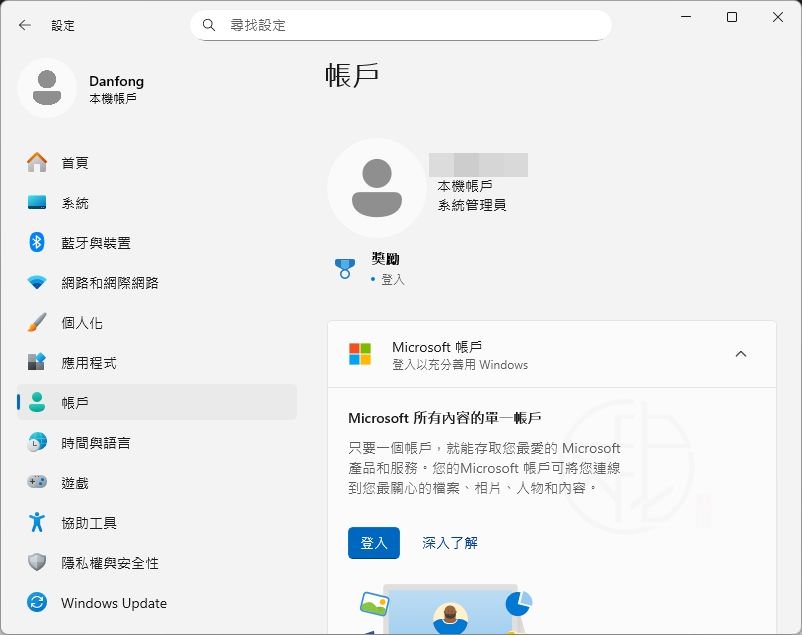The height and width of the screenshot is (635, 802).
Task: Open the 深入了解 link
Action: (450, 543)
